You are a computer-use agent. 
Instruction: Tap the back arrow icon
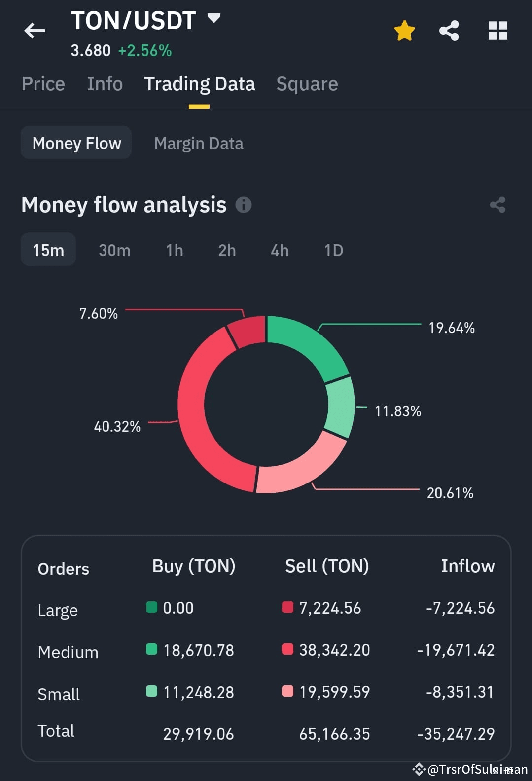click(x=35, y=31)
